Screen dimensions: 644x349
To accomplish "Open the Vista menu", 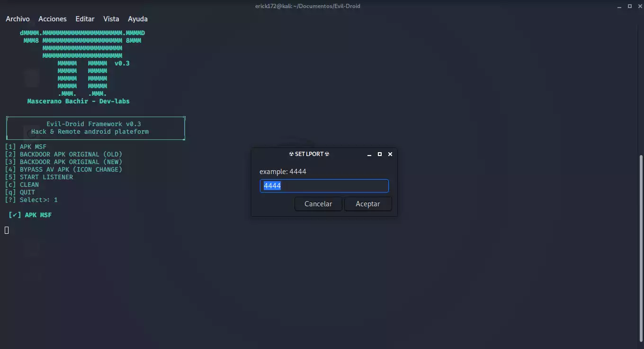I will pyautogui.click(x=111, y=19).
